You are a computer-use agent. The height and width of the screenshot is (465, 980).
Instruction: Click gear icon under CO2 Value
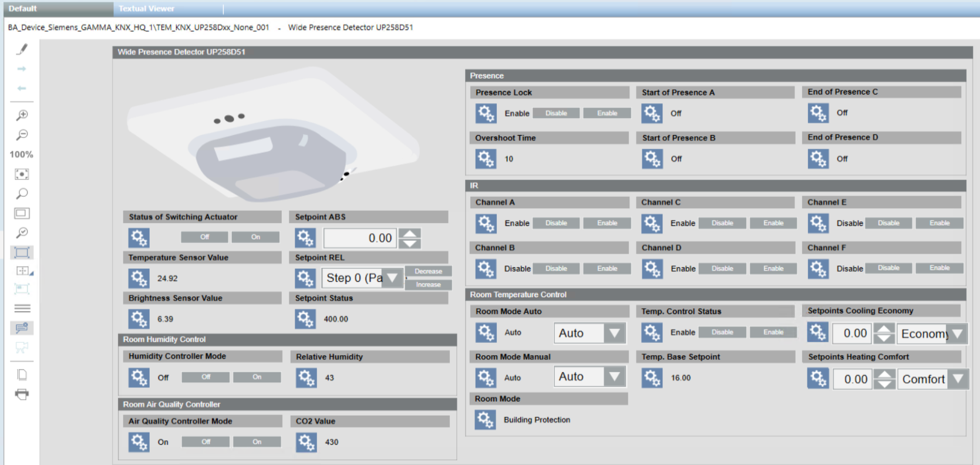[x=306, y=442]
